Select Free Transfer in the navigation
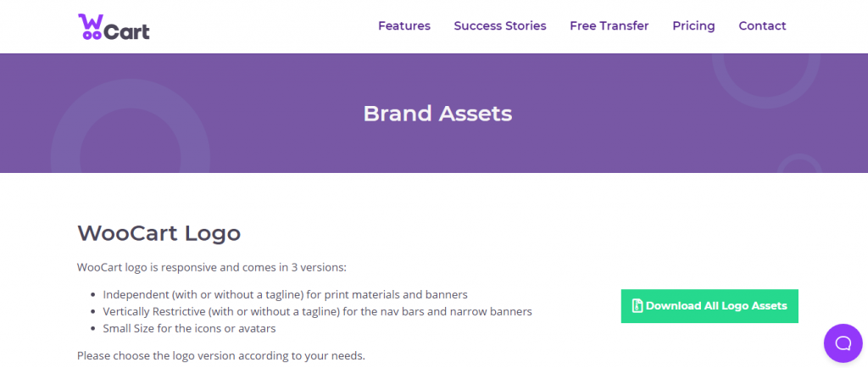868x368 pixels. [609, 26]
